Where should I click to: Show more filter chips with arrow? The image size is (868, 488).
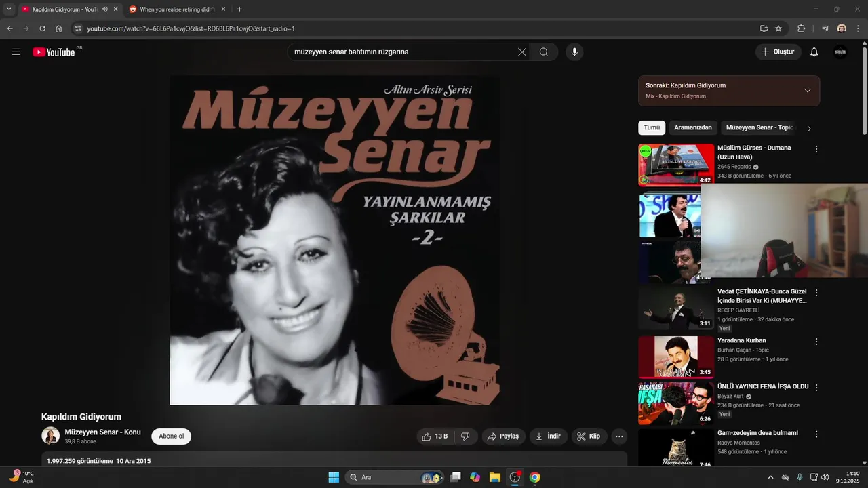click(809, 129)
